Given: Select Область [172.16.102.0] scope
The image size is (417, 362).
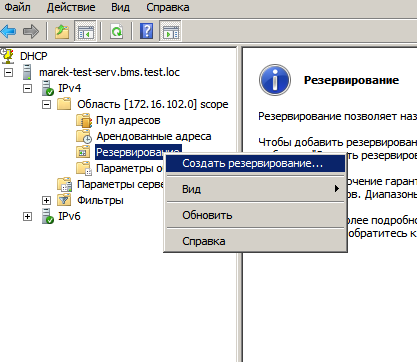Looking at the screenshot, I should tap(153, 104).
